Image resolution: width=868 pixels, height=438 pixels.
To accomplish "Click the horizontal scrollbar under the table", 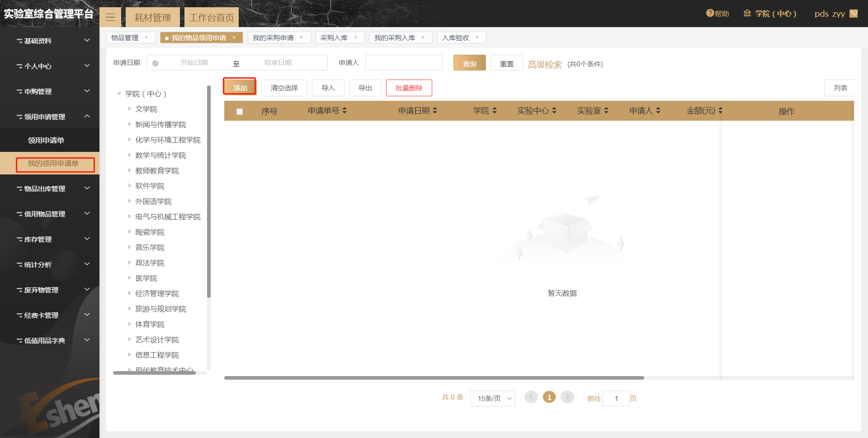I will [x=434, y=377].
